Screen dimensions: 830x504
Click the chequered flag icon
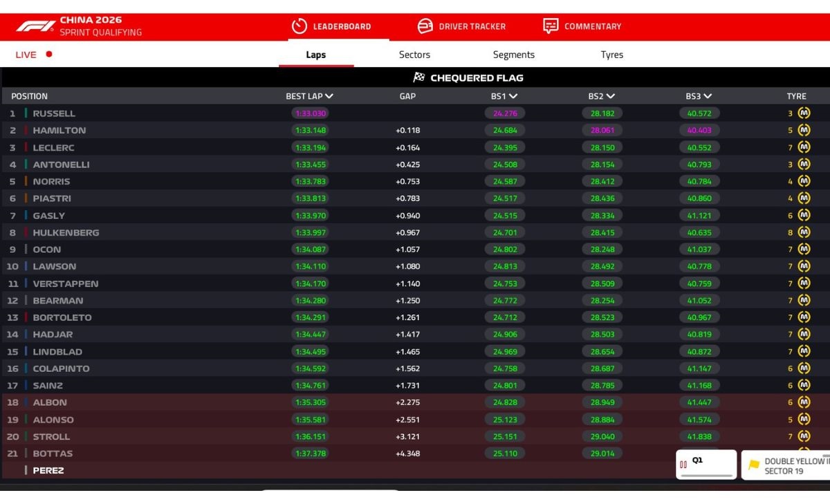[419, 77]
